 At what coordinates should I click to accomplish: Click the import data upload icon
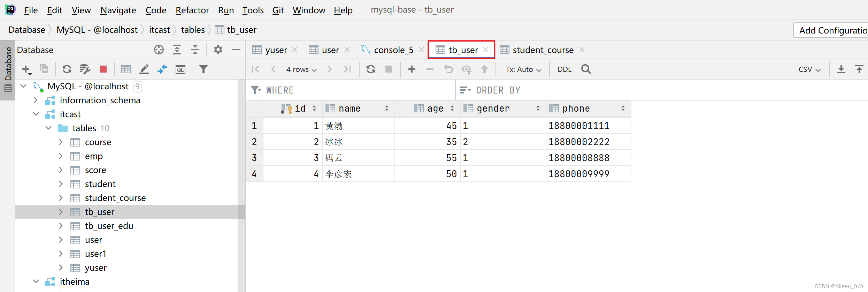click(x=859, y=69)
